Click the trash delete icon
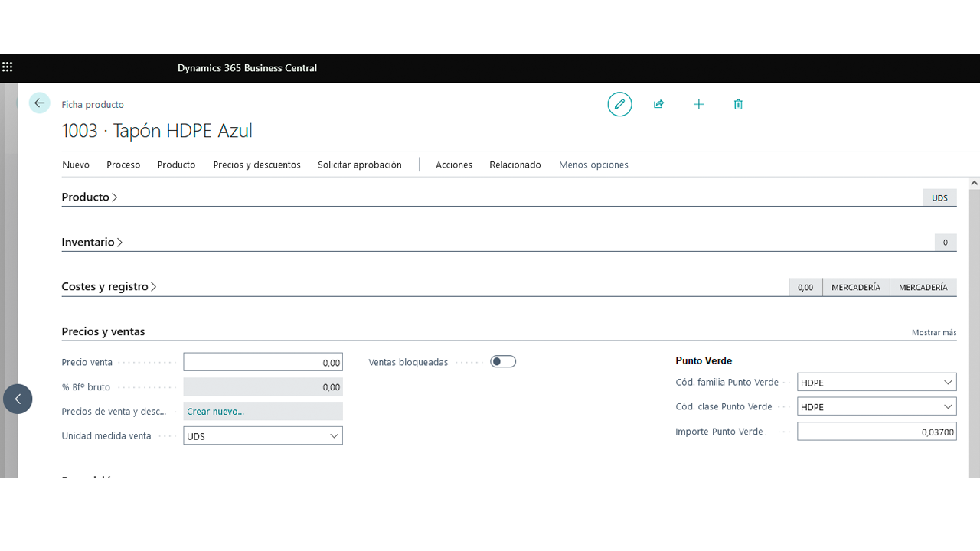This screenshot has height=551, width=980. pyautogui.click(x=738, y=104)
